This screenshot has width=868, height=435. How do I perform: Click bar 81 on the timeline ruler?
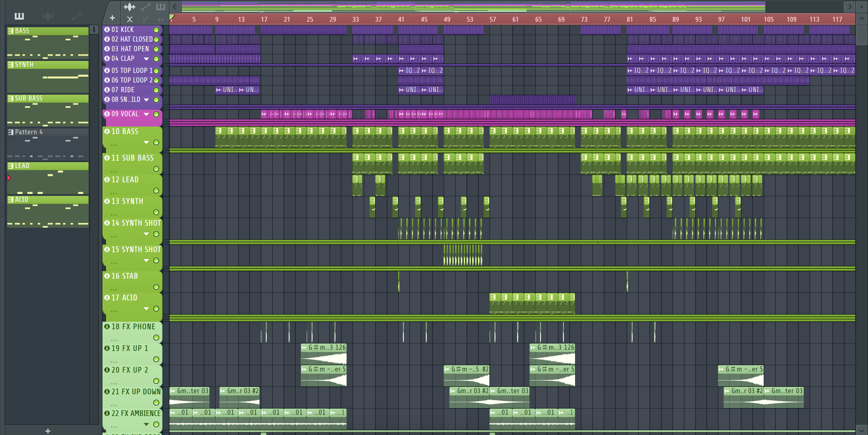[630, 20]
